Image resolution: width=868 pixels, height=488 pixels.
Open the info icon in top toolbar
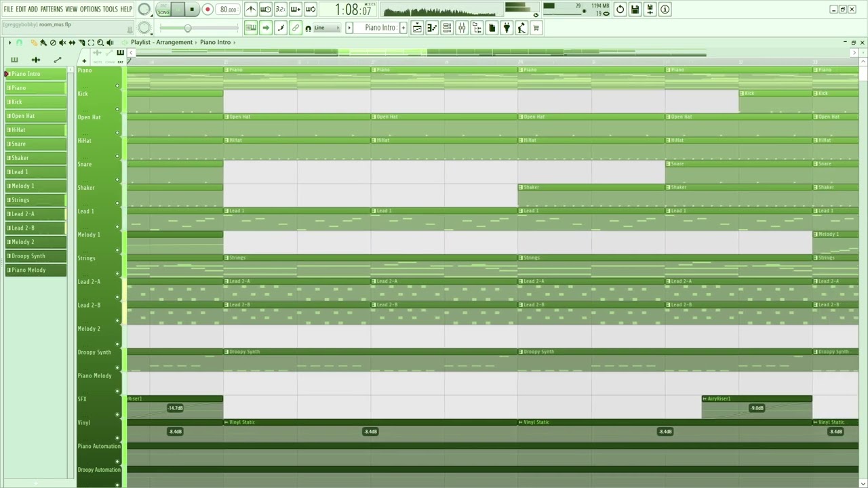click(x=665, y=9)
